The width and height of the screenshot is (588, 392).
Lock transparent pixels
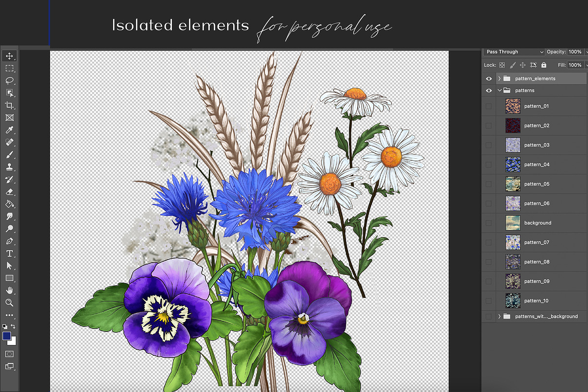502,65
